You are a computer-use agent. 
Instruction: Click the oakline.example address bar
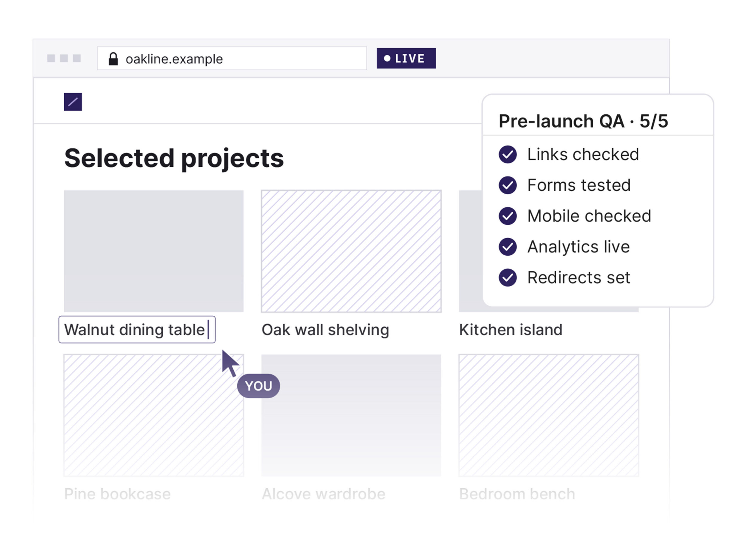pyautogui.click(x=232, y=59)
